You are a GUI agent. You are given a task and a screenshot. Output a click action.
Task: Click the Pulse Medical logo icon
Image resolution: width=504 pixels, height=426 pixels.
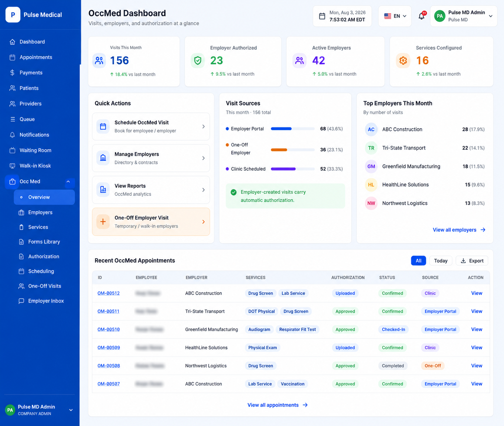13,15
